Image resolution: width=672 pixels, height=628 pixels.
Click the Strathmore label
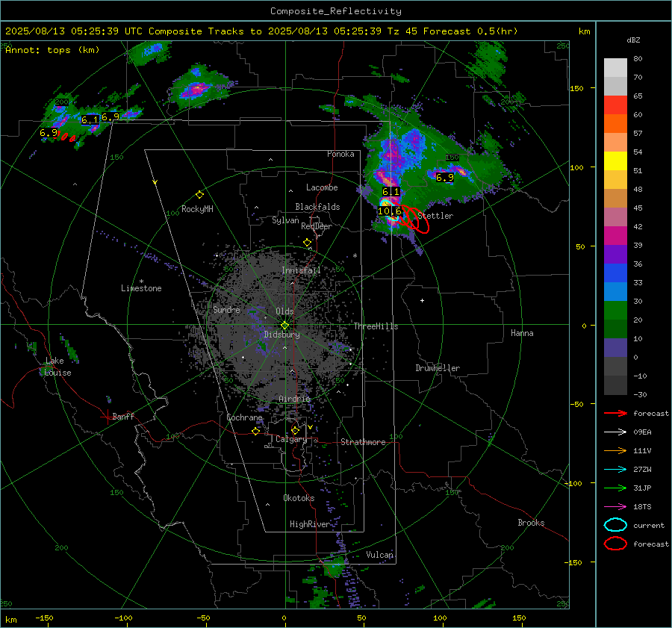tap(363, 442)
